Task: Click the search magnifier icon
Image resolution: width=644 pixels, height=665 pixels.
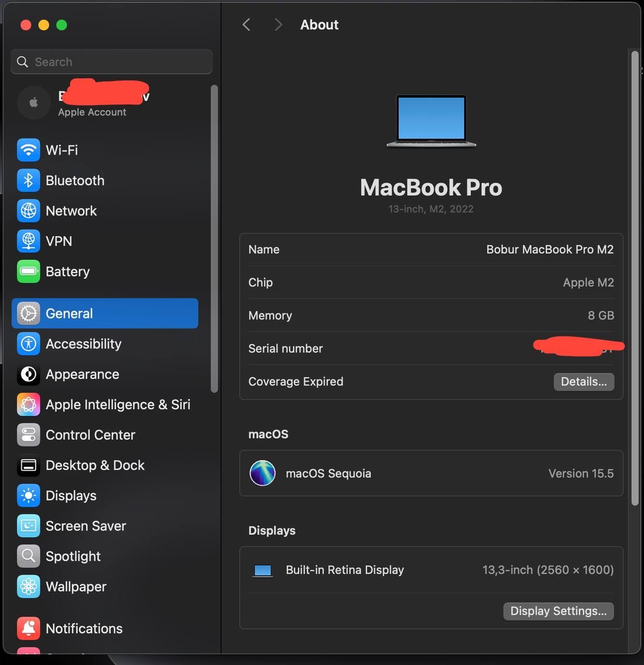Action: coord(22,62)
